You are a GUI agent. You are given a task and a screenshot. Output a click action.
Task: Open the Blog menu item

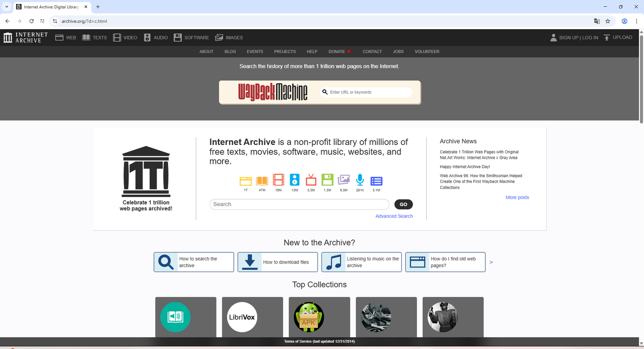pyautogui.click(x=230, y=51)
